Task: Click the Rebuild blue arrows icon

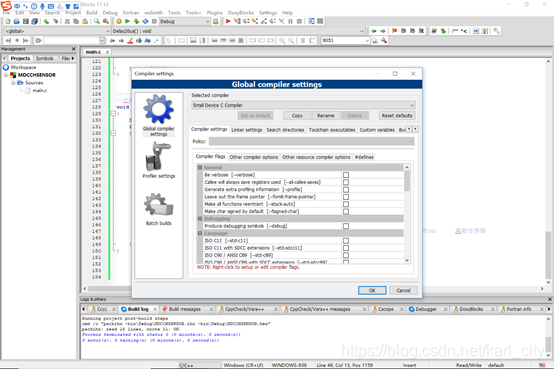Action: pos(145,22)
